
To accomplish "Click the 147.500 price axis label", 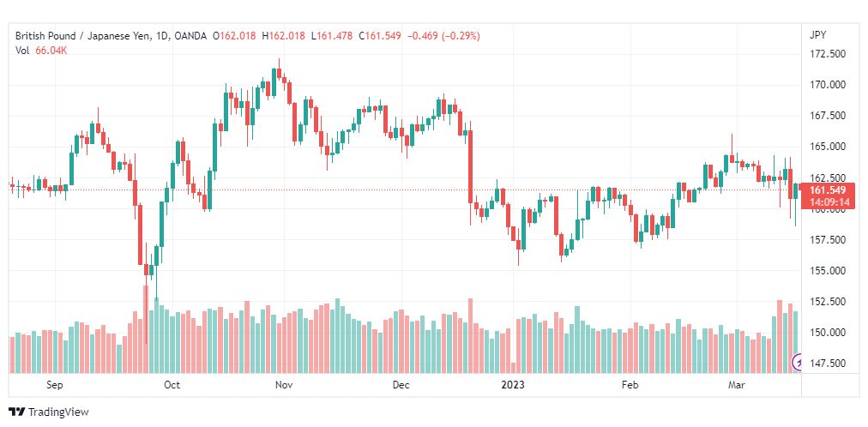I will (827, 364).
